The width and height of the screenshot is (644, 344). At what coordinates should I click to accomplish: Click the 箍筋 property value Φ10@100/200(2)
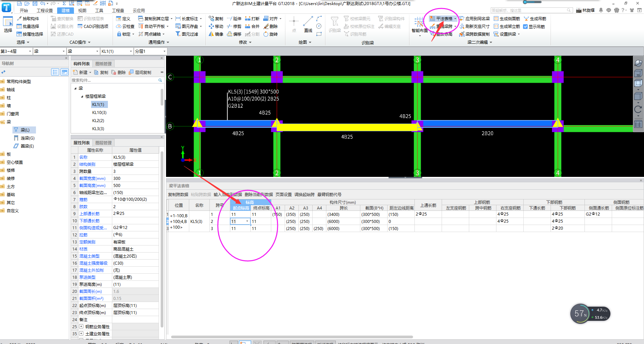[135, 199]
